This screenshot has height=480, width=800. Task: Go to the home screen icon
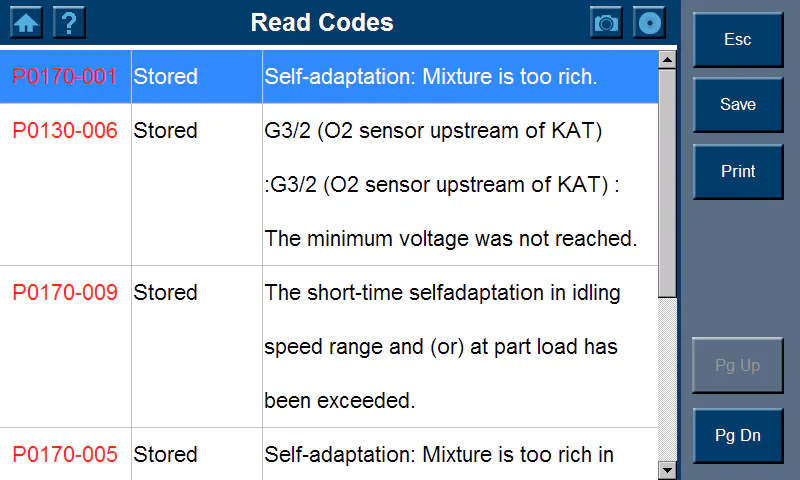(26, 22)
